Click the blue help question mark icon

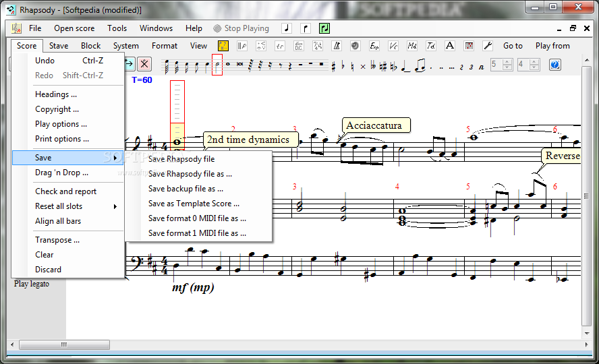click(x=554, y=65)
